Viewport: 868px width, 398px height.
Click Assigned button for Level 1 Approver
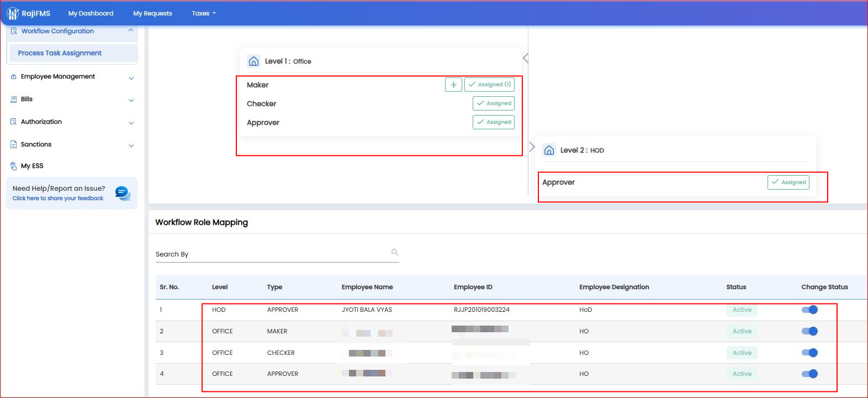pyautogui.click(x=494, y=122)
